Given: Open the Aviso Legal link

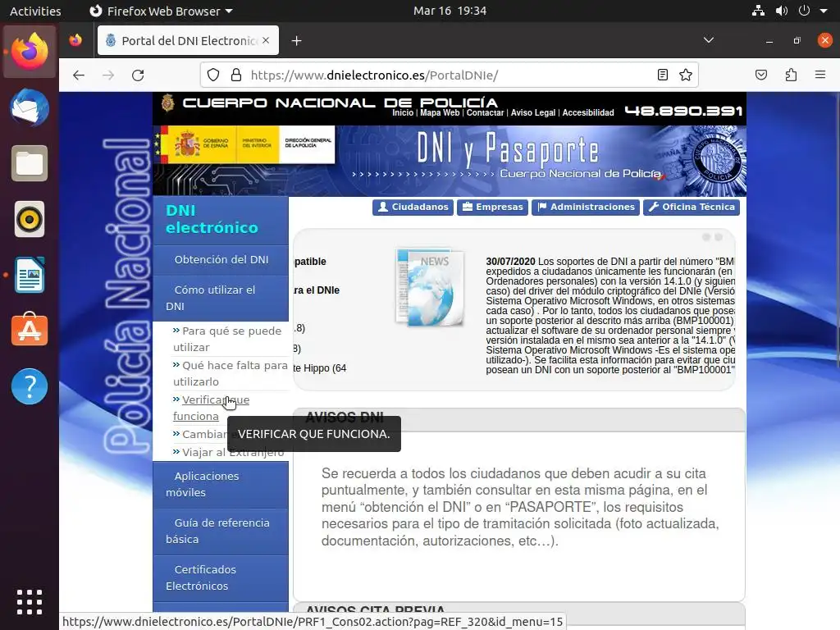Looking at the screenshot, I should pos(533,112).
